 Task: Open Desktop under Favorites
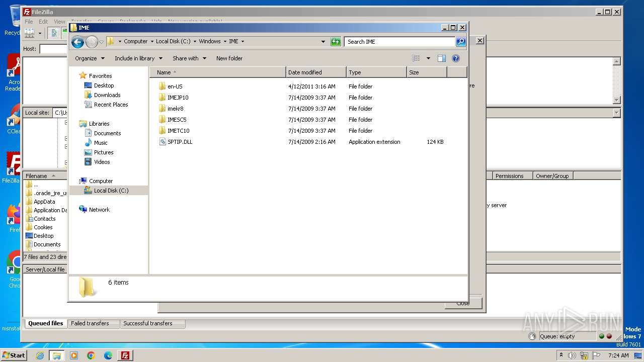[104, 85]
